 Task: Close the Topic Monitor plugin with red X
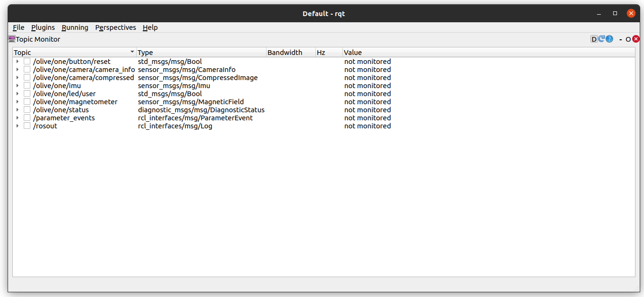click(x=636, y=39)
